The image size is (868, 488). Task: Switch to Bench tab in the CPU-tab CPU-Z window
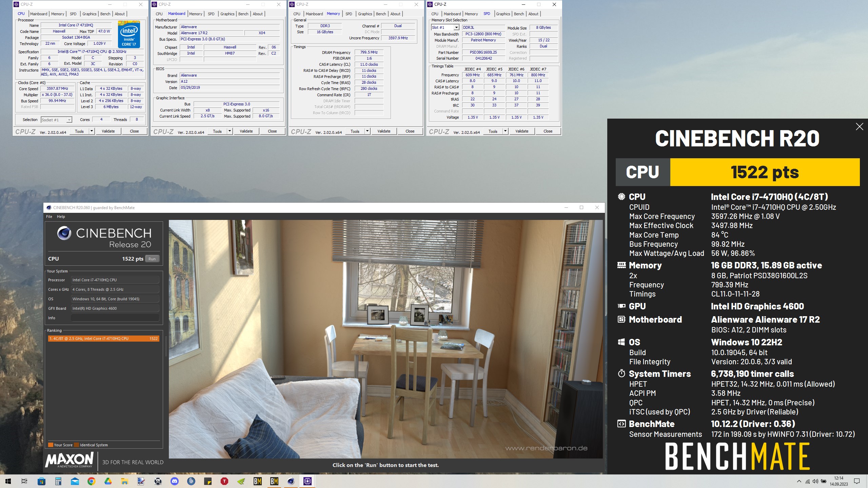(105, 14)
